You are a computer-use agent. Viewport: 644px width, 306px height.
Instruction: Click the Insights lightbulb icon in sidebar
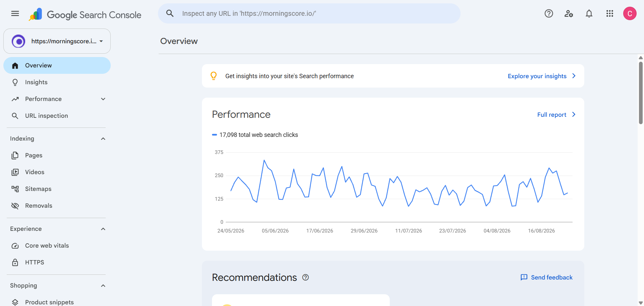pyautogui.click(x=15, y=82)
